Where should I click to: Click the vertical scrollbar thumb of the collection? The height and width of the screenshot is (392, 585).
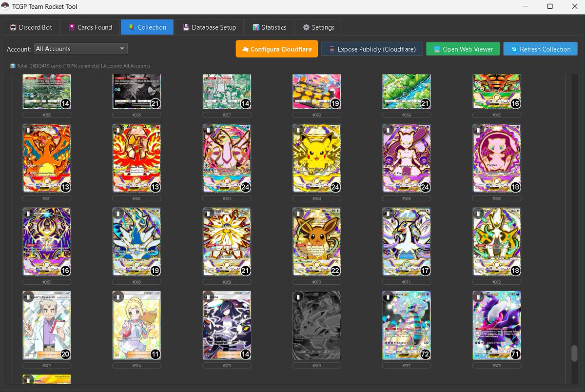[574, 353]
